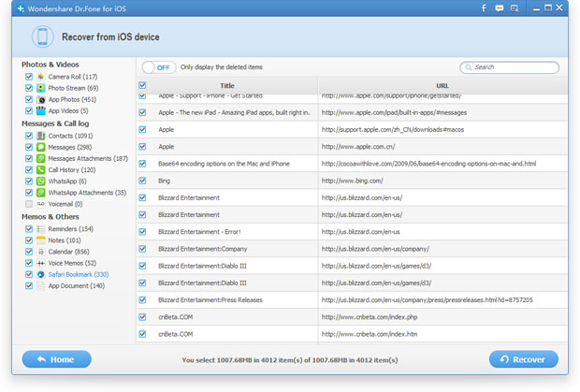Click the App Document page icon
The height and width of the screenshot is (392, 580).
tap(40, 286)
